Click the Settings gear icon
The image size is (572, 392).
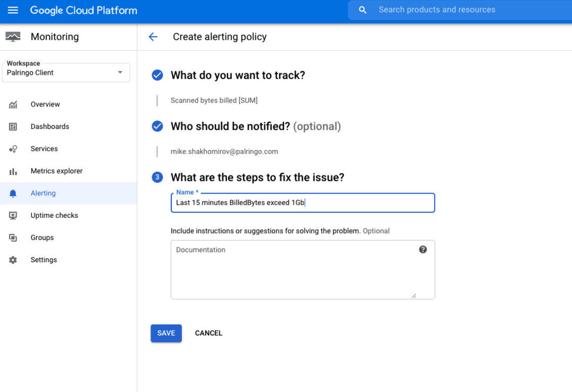[13, 260]
